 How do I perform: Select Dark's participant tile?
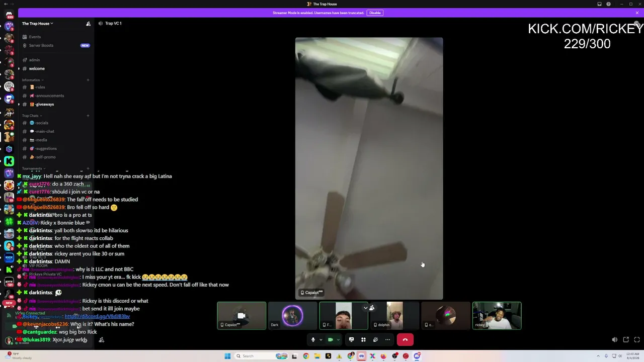tap(293, 316)
